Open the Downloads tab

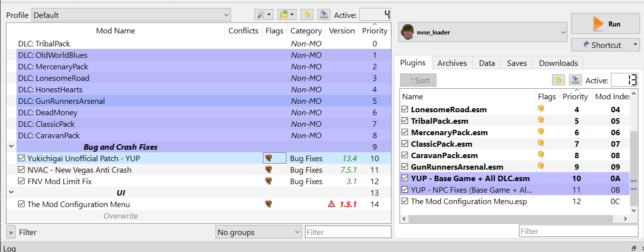(558, 63)
